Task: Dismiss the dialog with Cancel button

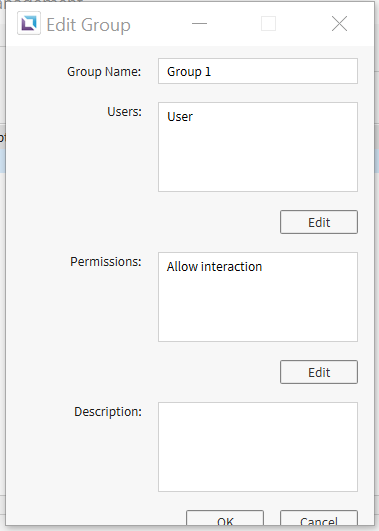Action: pos(319,518)
